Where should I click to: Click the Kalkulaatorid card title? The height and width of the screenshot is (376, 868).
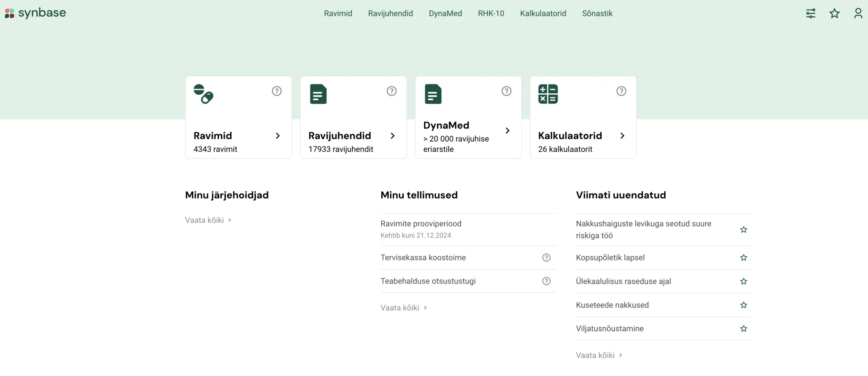point(570,136)
